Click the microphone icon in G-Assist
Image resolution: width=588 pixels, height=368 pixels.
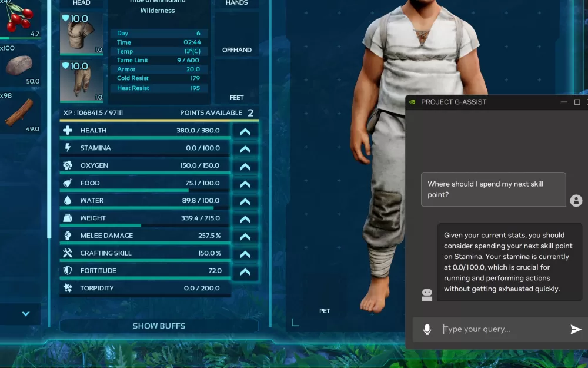(427, 329)
